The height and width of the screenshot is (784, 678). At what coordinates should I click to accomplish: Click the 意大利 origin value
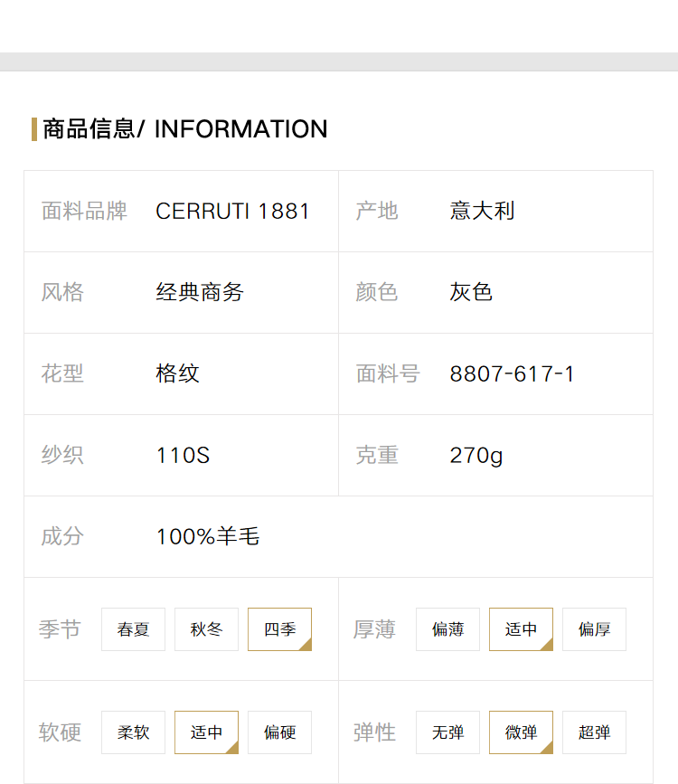tap(482, 211)
